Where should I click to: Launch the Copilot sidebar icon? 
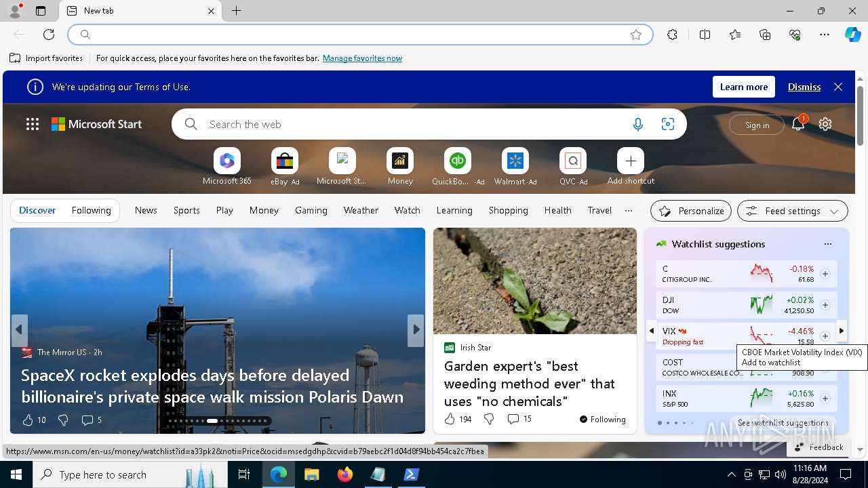pos(852,35)
